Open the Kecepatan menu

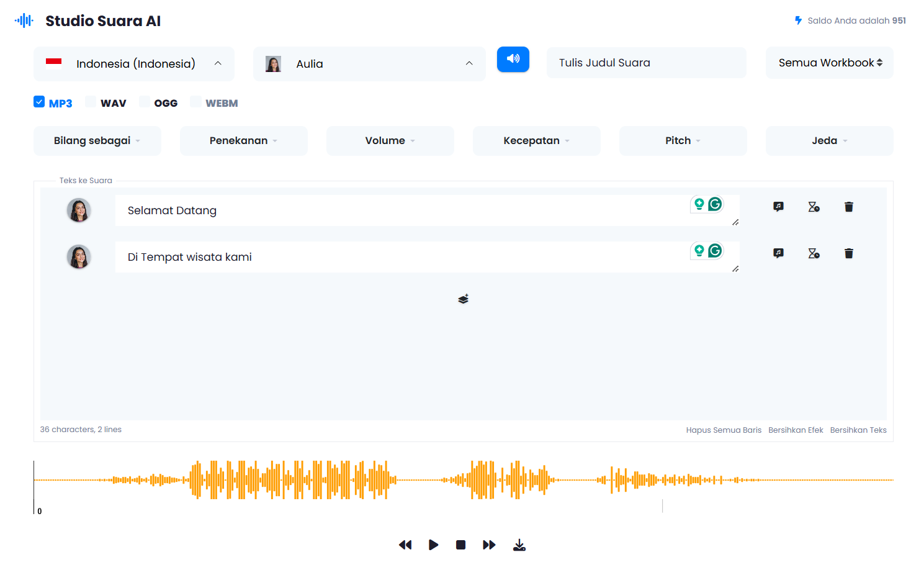536,141
